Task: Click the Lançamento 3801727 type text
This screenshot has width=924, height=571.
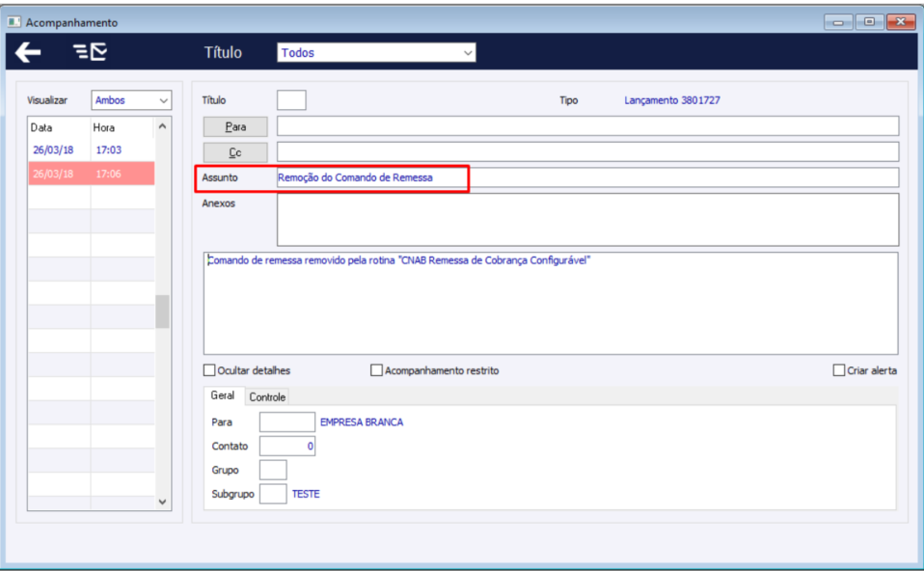Action: (x=672, y=100)
